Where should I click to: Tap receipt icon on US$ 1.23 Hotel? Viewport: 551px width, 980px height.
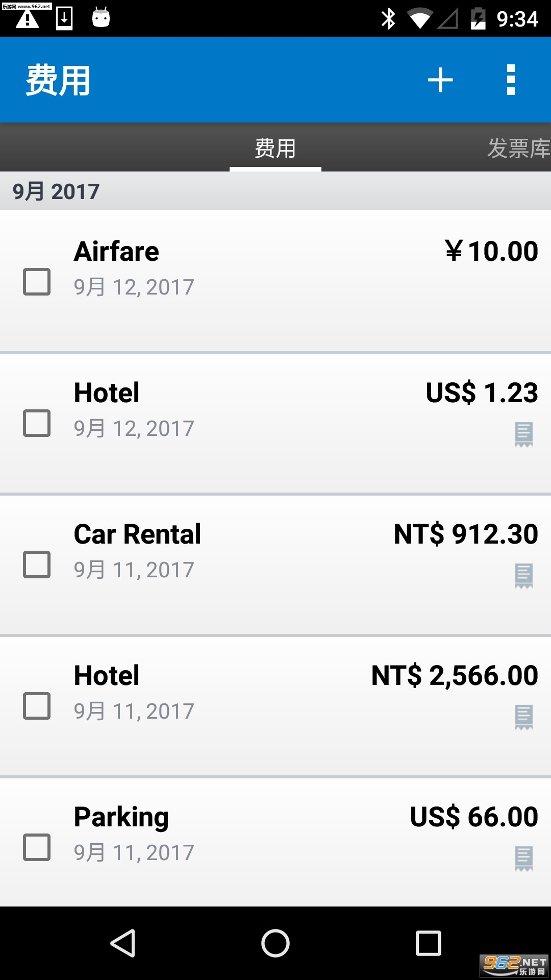[523, 434]
